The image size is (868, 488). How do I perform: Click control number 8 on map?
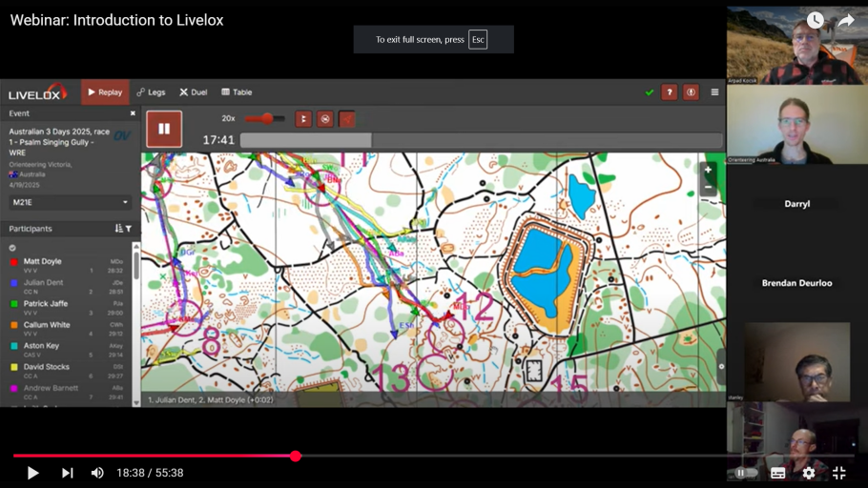pyautogui.click(x=212, y=341)
